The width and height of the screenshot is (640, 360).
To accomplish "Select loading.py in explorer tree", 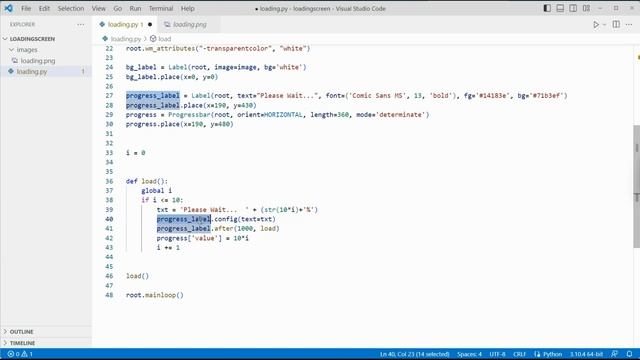I will coord(32,72).
